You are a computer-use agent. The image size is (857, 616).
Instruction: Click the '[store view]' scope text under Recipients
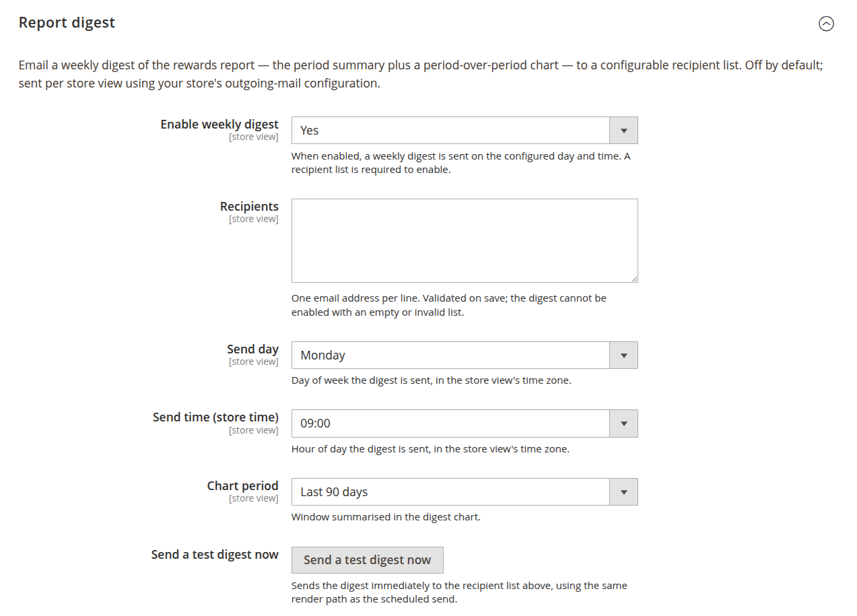[x=254, y=219]
